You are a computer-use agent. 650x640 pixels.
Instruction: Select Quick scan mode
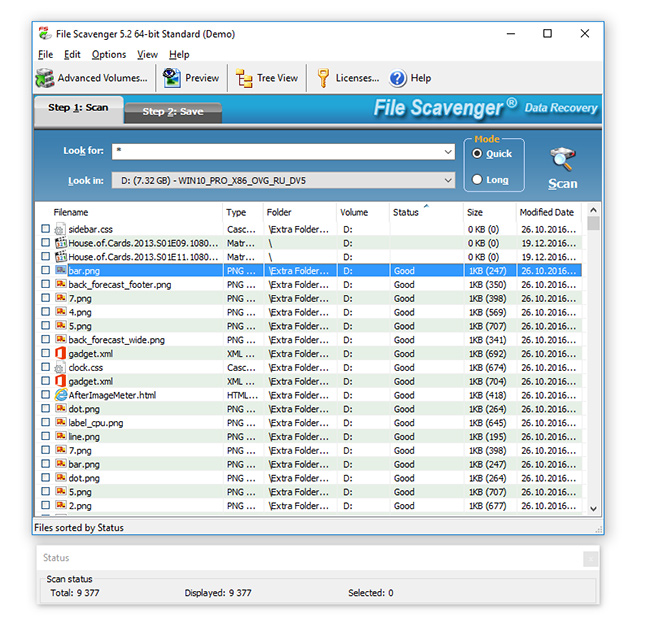click(477, 154)
